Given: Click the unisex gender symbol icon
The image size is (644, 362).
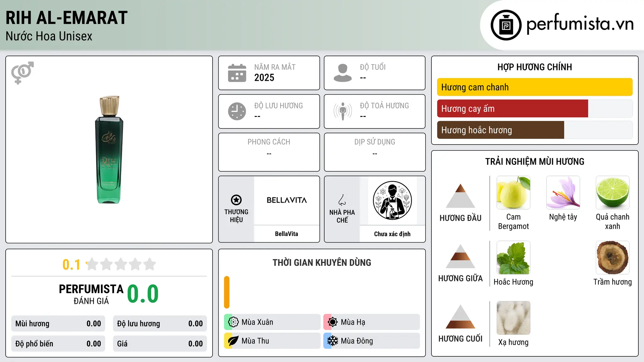Looking at the screenshot, I should coord(22,73).
